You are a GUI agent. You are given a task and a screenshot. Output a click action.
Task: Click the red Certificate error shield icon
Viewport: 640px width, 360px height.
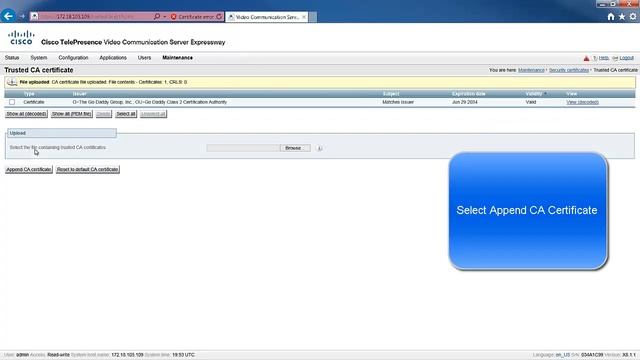pos(173,17)
